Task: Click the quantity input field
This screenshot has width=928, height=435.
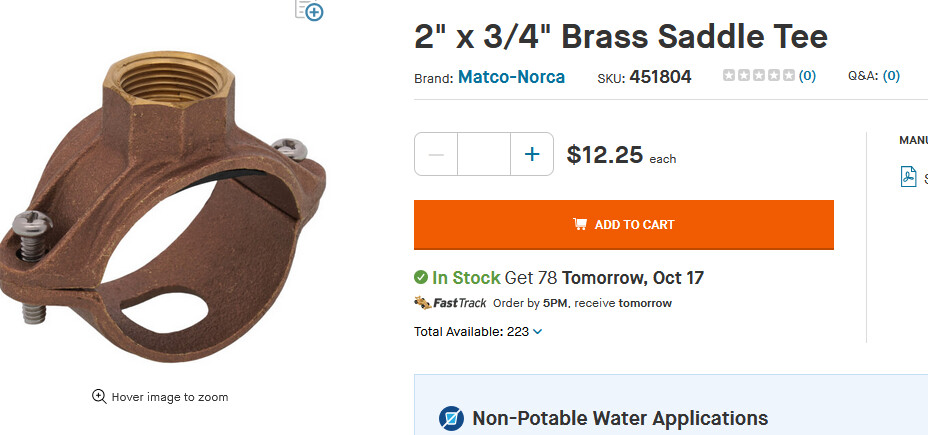Action: tap(484, 154)
